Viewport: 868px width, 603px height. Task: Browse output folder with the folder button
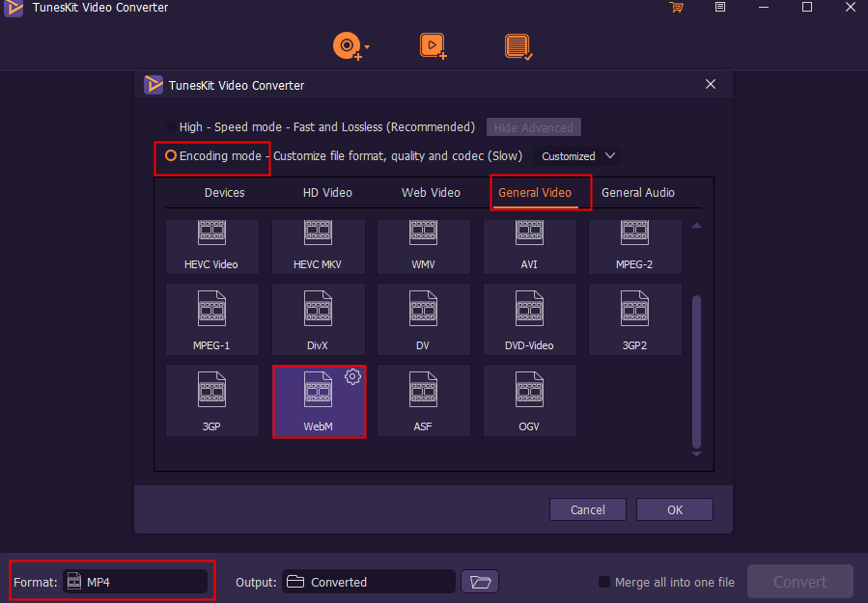pyautogui.click(x=480, y=582)
